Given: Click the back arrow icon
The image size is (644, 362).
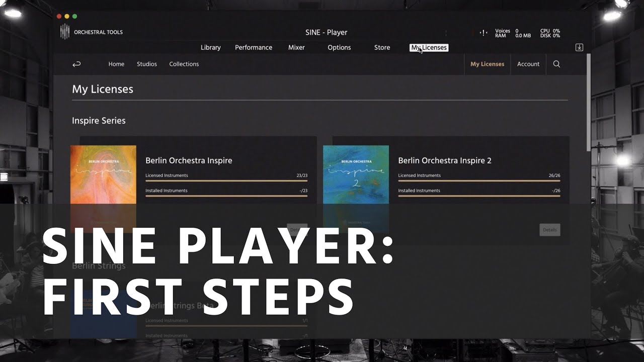Looking at the screenshot, I should [76, 64].
